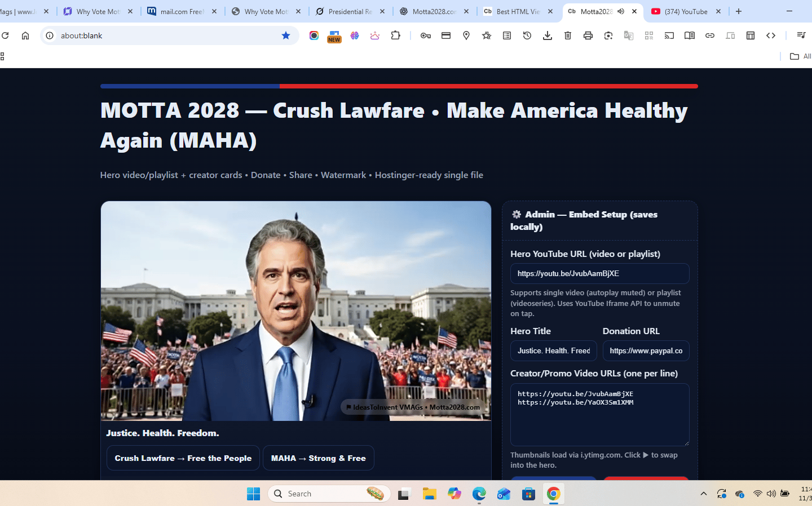
Task: Click Crush Lawfare → Free the People button
Action: [183, 458]
